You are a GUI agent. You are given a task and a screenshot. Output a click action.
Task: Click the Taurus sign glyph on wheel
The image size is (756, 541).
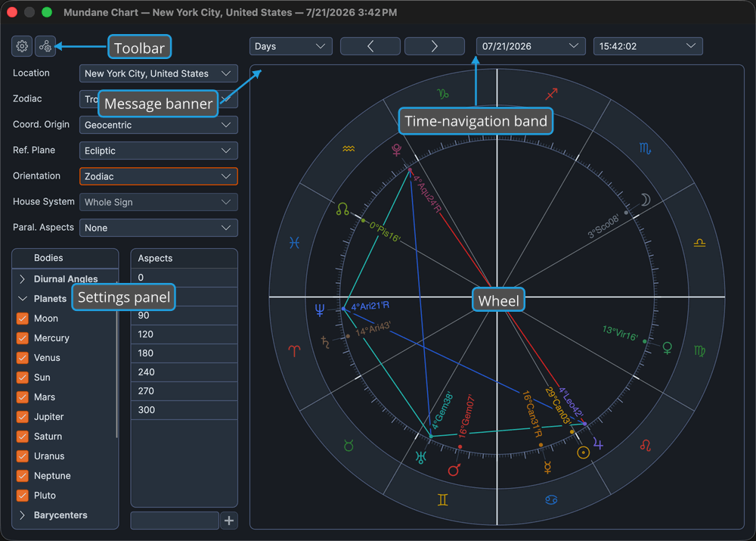tap(349, 446)
